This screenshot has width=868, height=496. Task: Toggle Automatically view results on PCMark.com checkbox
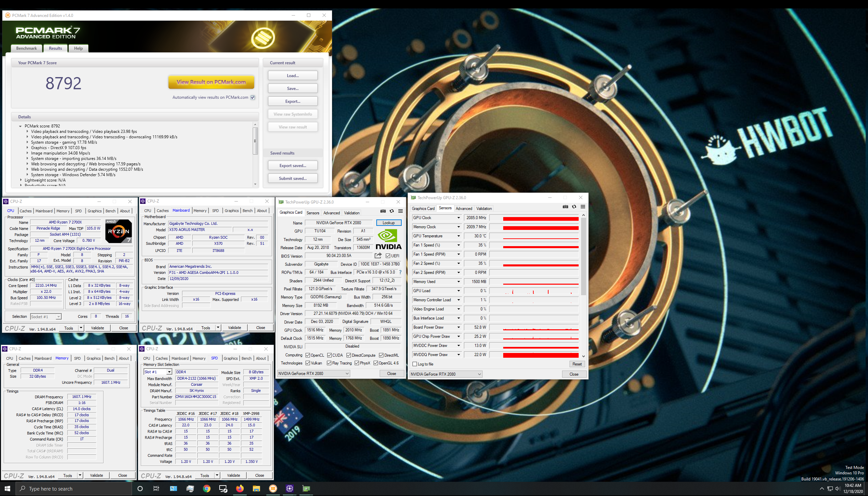tap(253, 97)
